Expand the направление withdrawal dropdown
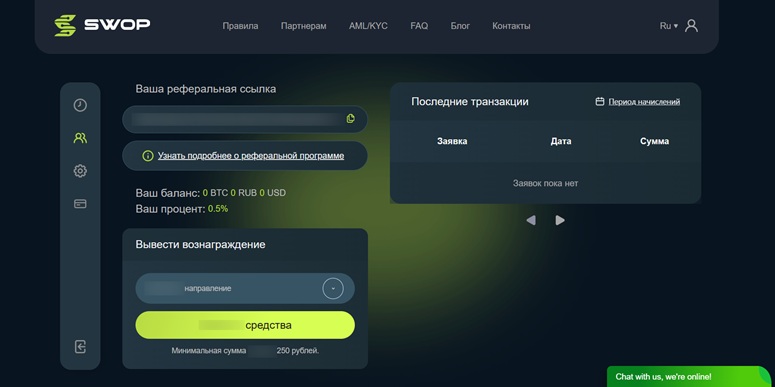The image size is (775, 387). point(245,288)
